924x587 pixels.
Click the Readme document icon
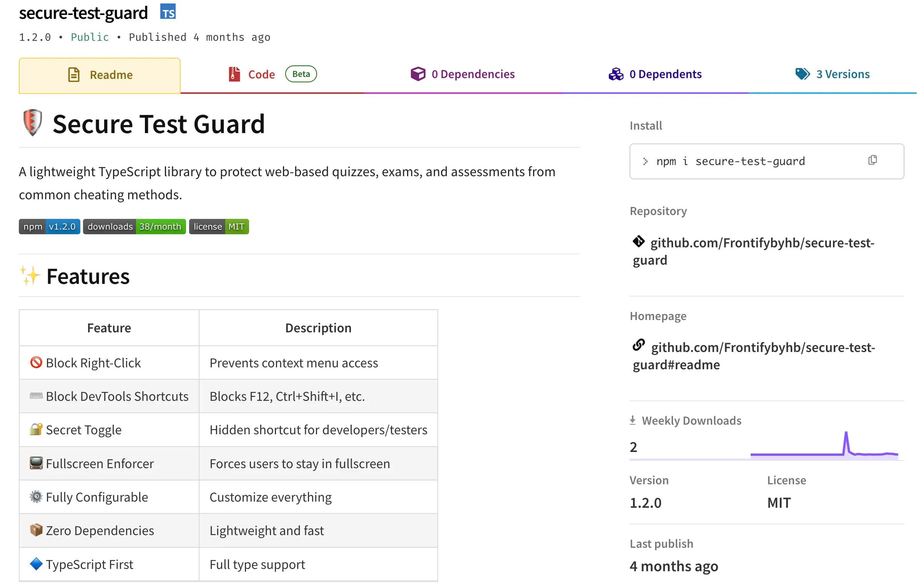click(74, 75)
